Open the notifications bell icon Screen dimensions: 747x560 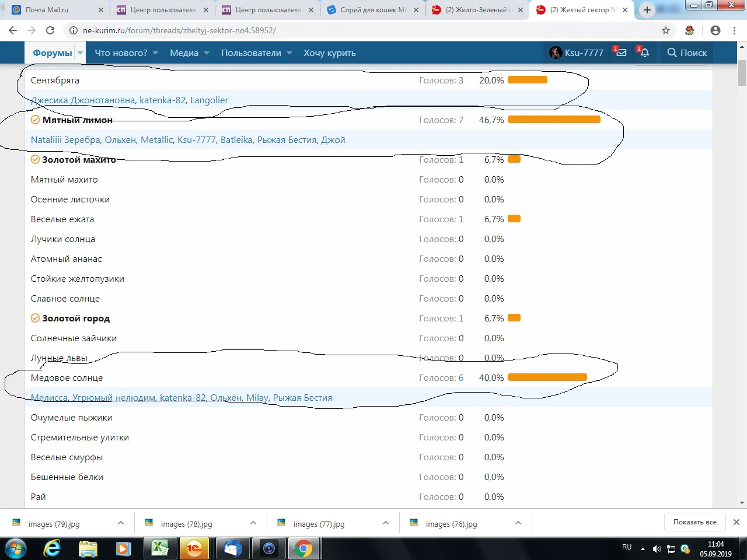coord(644,52)
